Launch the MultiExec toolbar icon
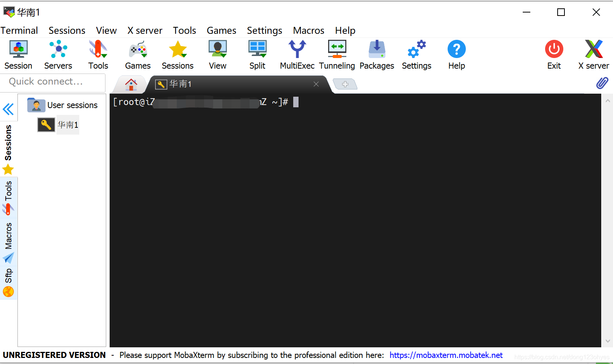Viewport: 613px width, 364px height. click(297, 55)
